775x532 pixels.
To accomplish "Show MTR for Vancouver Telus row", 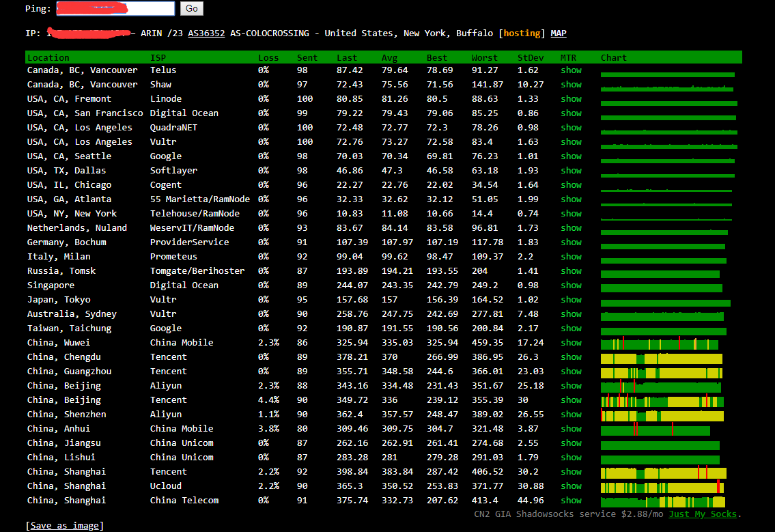I will (571, 70).
